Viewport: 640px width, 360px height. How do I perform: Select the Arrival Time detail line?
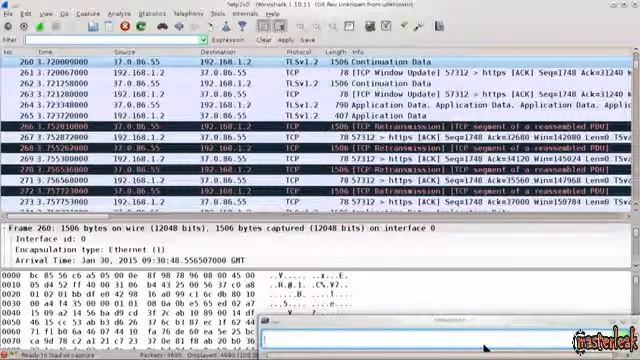(x=130, y=260)
